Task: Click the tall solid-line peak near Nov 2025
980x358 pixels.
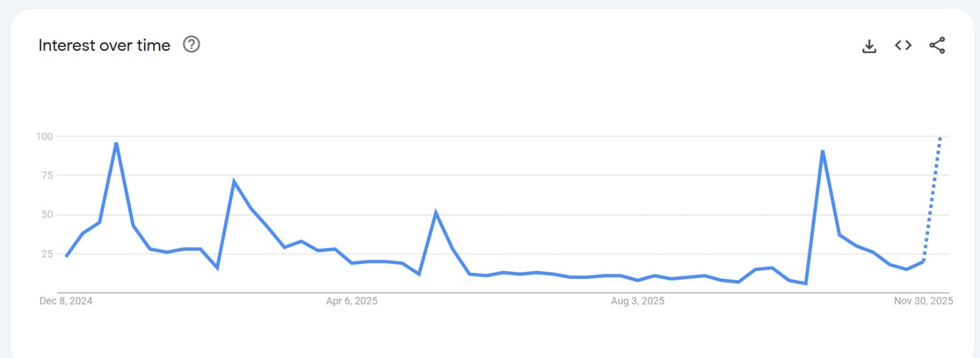Action: click(x=823, y=151)
